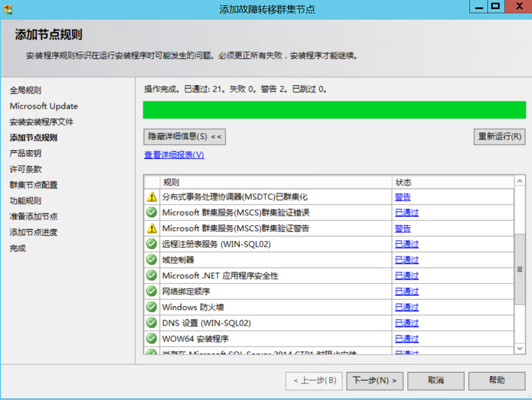Screen dimensions: 532x400
Task: Select 准备添加节点 step in sidebar
Action: pos(33,217)
